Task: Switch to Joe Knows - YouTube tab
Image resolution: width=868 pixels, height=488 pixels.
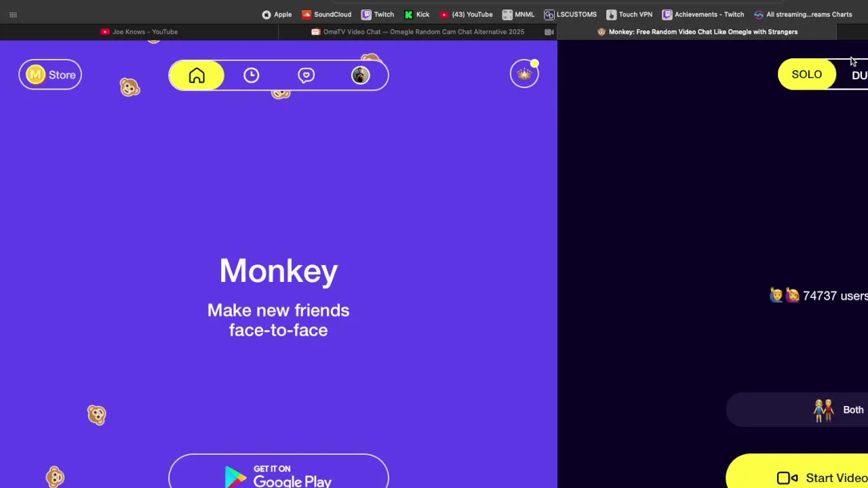Action: point(139,32)
